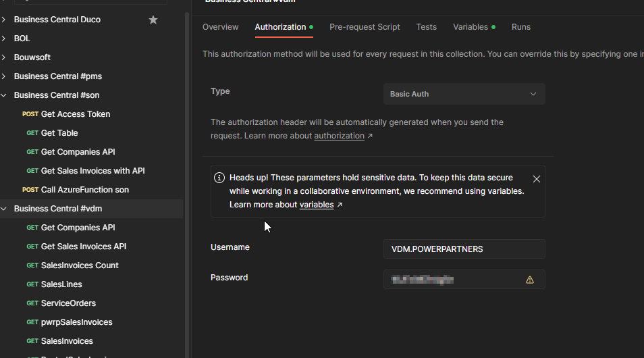Dismiss the Heads up sensitive data notice
This screenshot has height=358, width=644.
click(x=537, y=179)
